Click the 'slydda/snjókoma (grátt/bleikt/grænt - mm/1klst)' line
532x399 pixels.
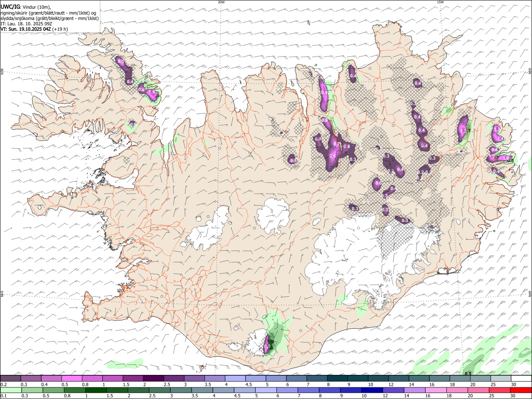tap(49, 18)
